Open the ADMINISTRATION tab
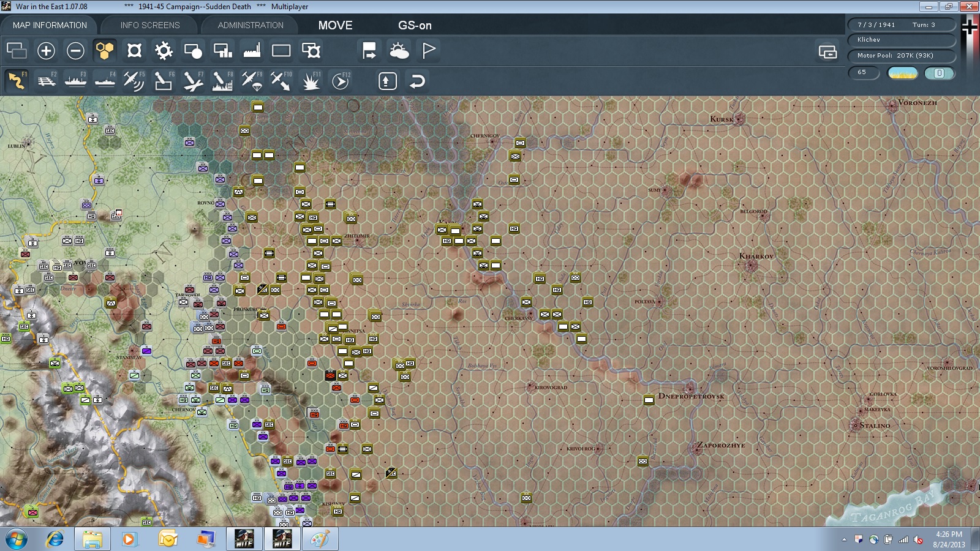The image size is (980, 551). (251, 25)
